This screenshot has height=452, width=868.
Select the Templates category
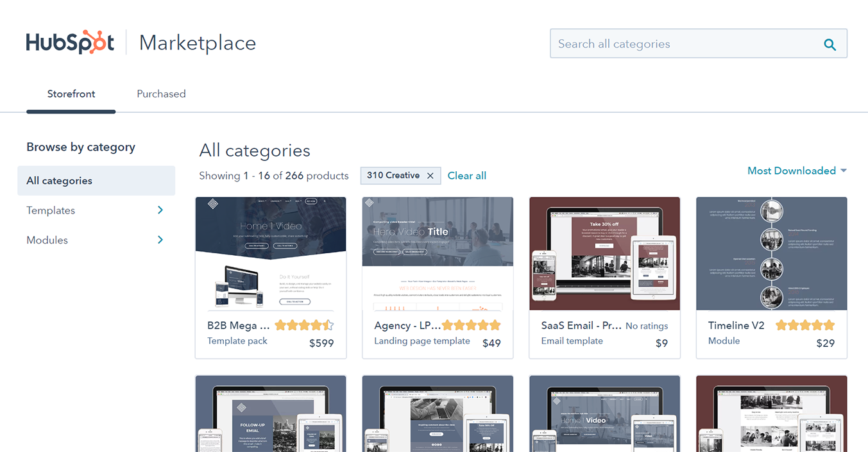tap(51, 210)
